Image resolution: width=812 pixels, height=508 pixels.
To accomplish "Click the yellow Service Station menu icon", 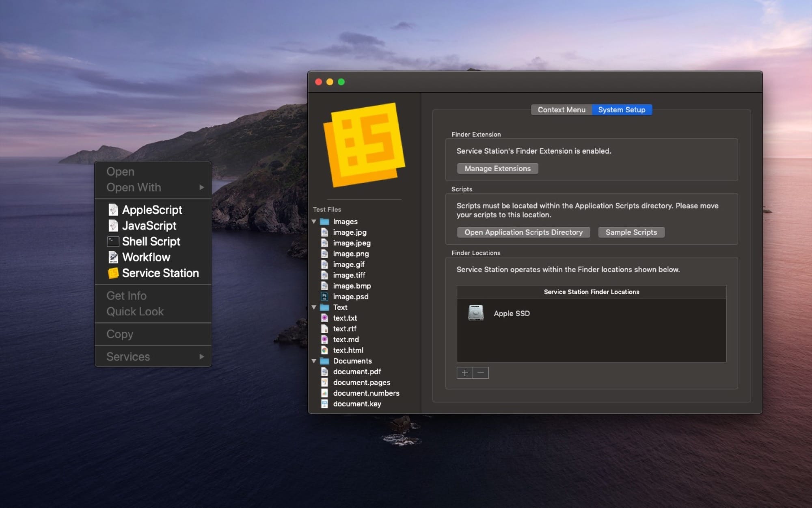I will pos(113,273).
